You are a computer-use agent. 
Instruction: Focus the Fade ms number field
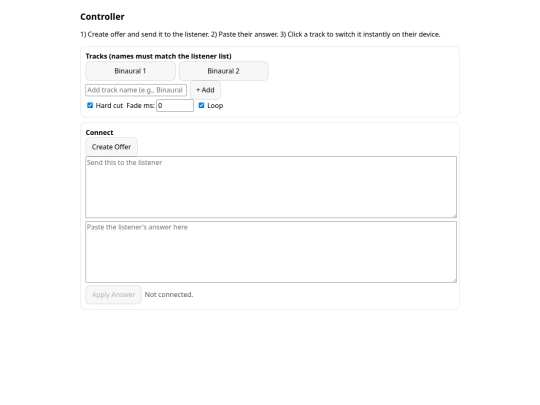coord(175,106)
